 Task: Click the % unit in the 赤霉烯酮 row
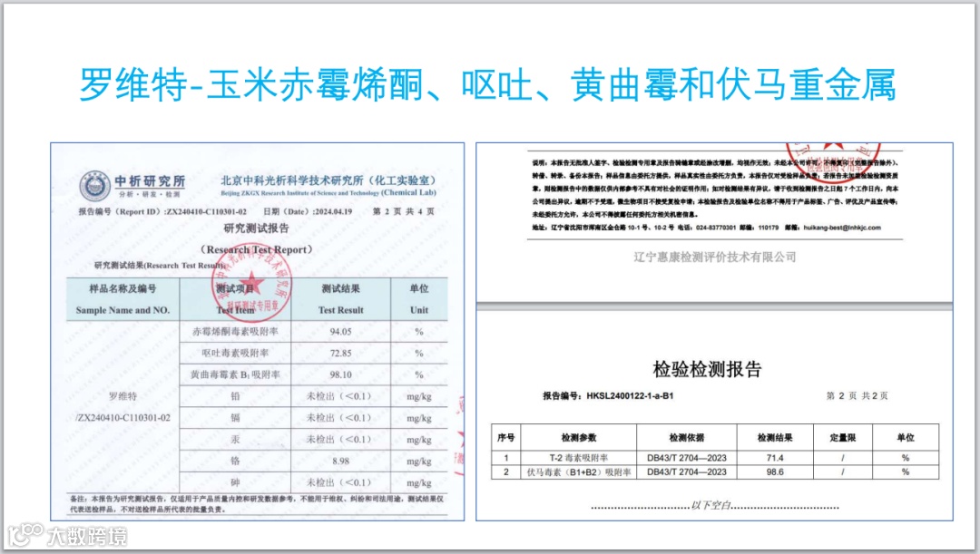(419, 332)
